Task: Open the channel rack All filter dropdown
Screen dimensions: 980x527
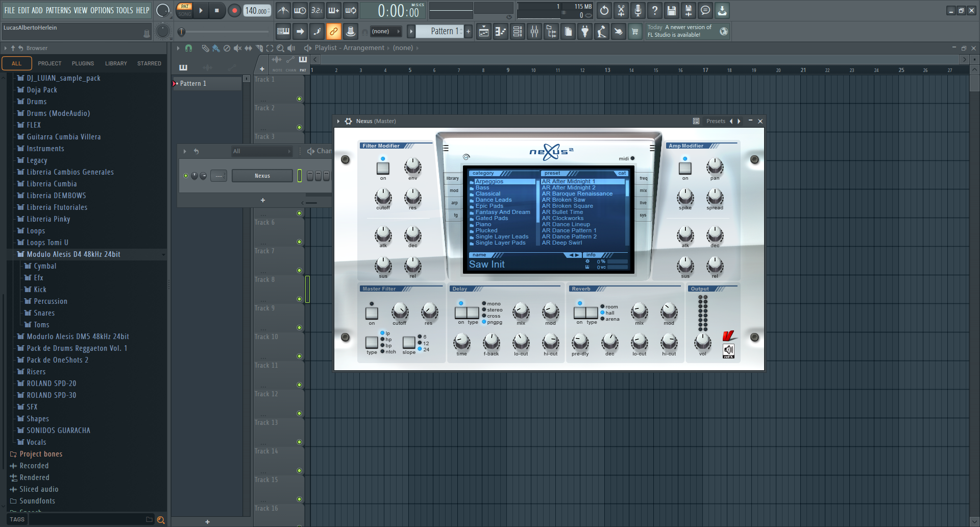Action: (261, 151)
